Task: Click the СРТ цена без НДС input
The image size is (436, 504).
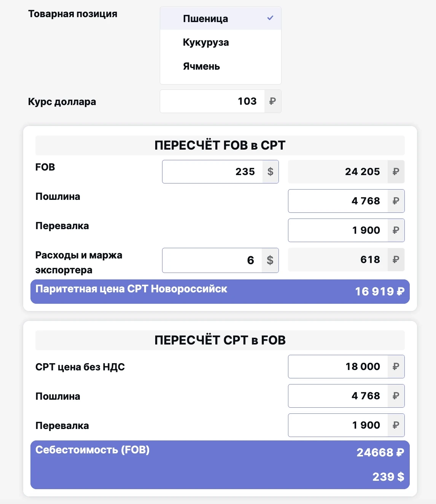Action: 338,367
